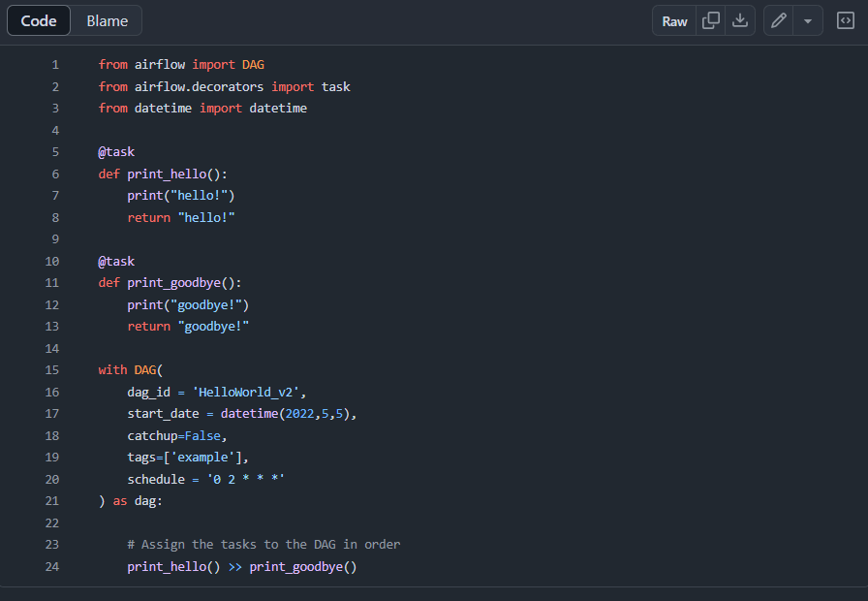Open the Raw file view
The image size is (868, 601).
(674, 20)
